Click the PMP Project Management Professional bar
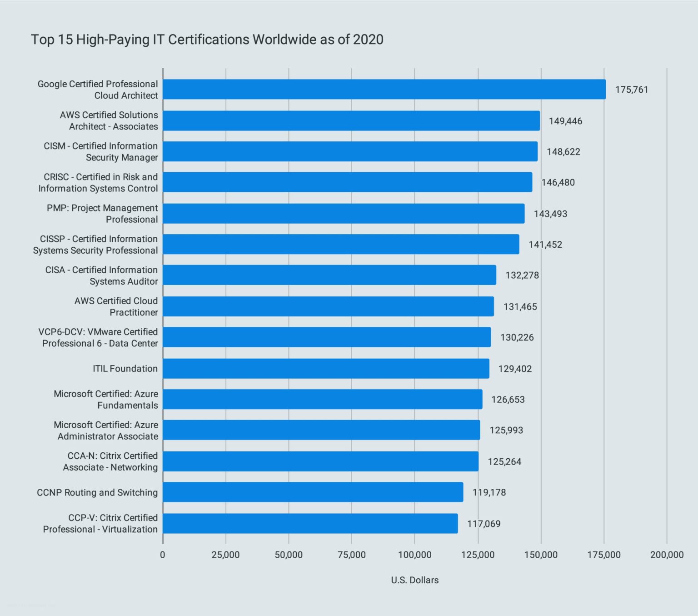 coord(344,214)
